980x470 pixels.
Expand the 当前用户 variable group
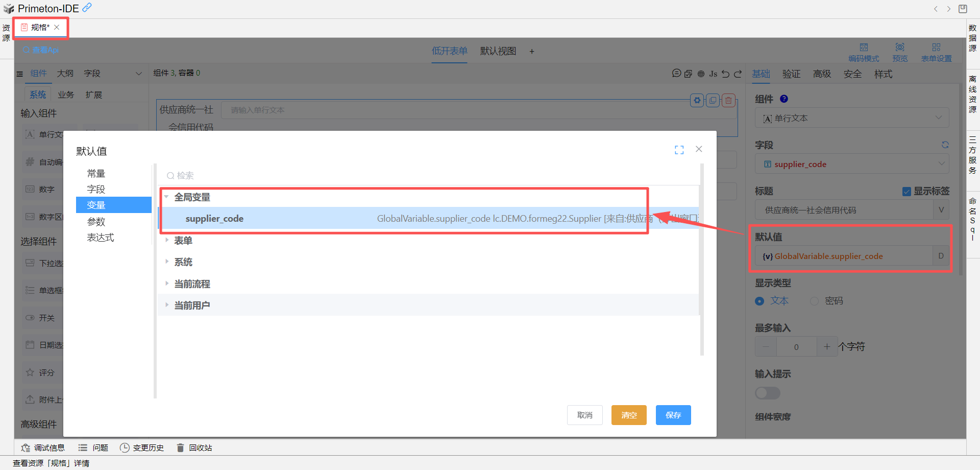166,305
